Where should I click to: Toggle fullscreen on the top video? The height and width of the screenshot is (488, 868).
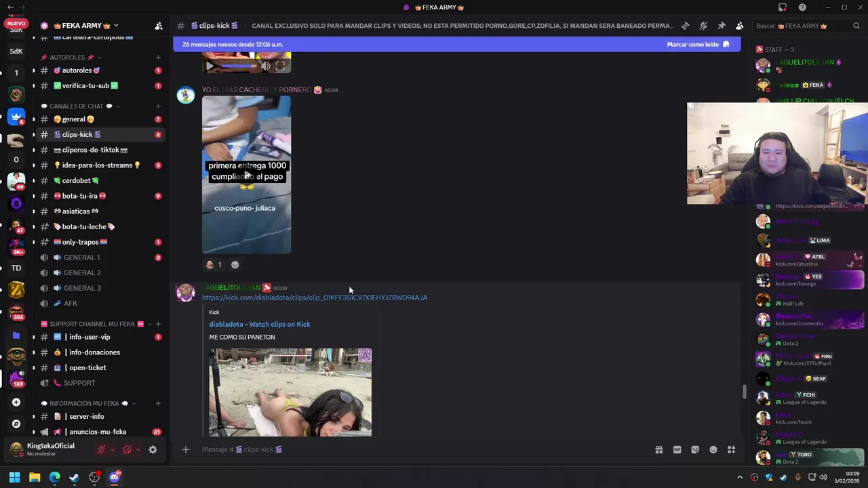point(280,66)
